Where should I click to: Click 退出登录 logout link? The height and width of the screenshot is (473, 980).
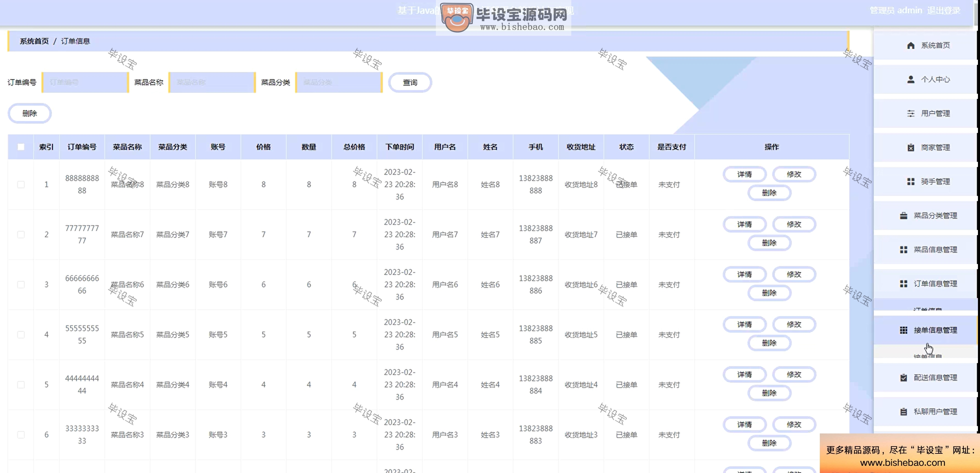pos(944,11)
